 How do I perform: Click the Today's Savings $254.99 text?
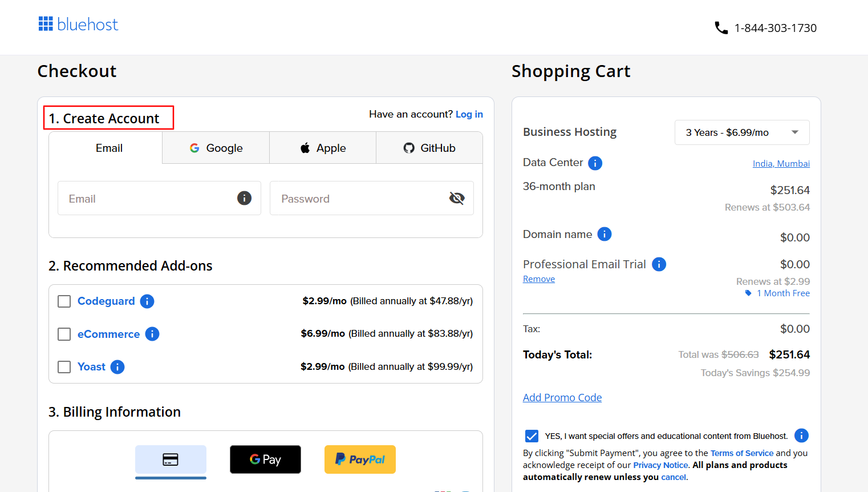click(x=756, y=373)
